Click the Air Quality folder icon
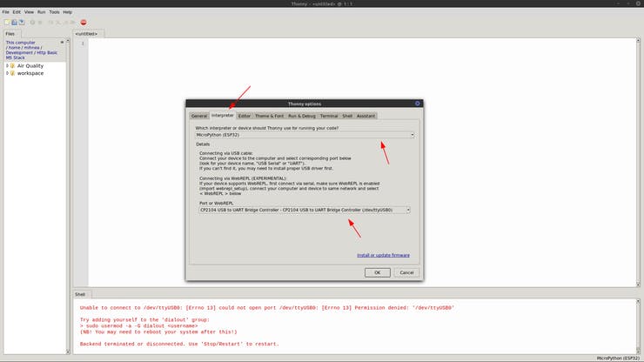Screen dimensions: 644x362 click(x=12, y=66)
